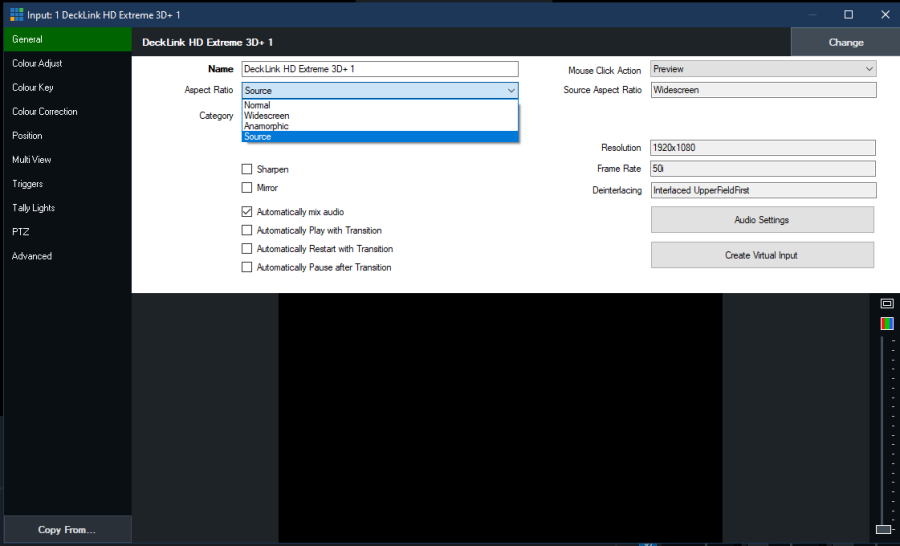Viewport: 900px width, 546px height.
Task: Toggle the Mirror checkbox
Action: click(247, 188)
